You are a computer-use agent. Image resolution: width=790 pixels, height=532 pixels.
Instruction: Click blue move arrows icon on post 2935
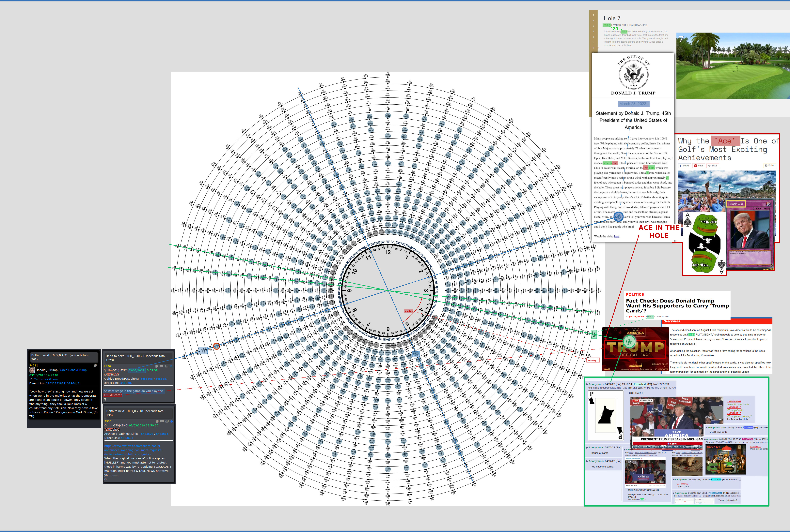point(172,421)
